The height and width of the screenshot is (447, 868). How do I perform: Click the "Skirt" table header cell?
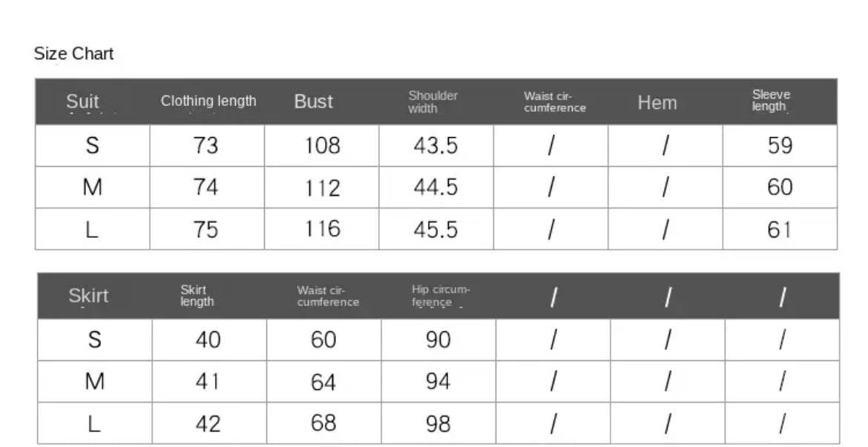click(x=88, y=296)
